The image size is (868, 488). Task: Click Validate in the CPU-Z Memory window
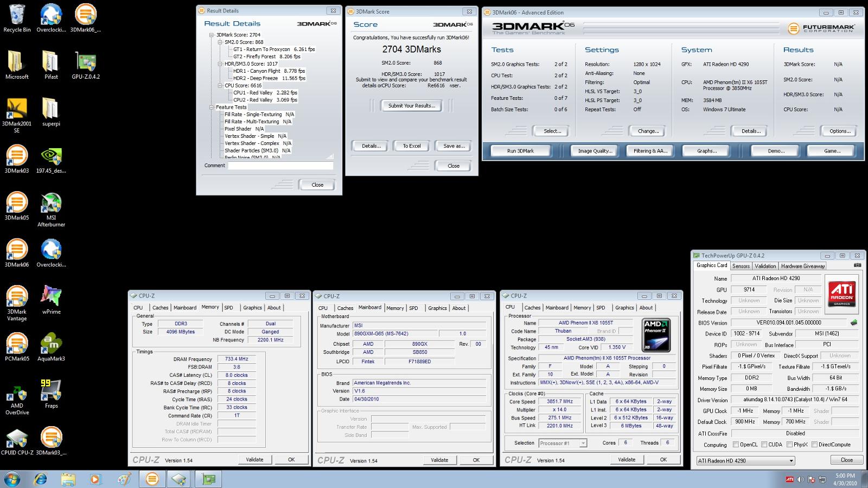pyautogui.click(x=254, y=459)
